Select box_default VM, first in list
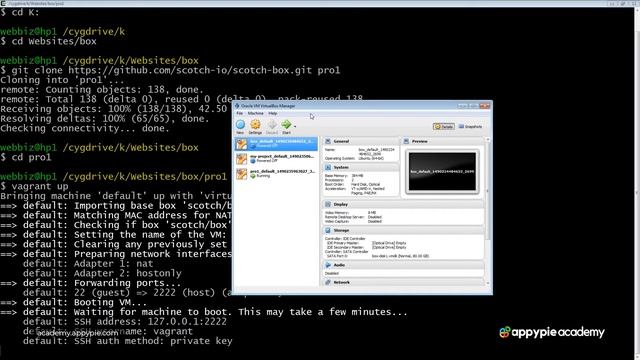This screenshot has height=360, width=640. click(x=276, y=144)
